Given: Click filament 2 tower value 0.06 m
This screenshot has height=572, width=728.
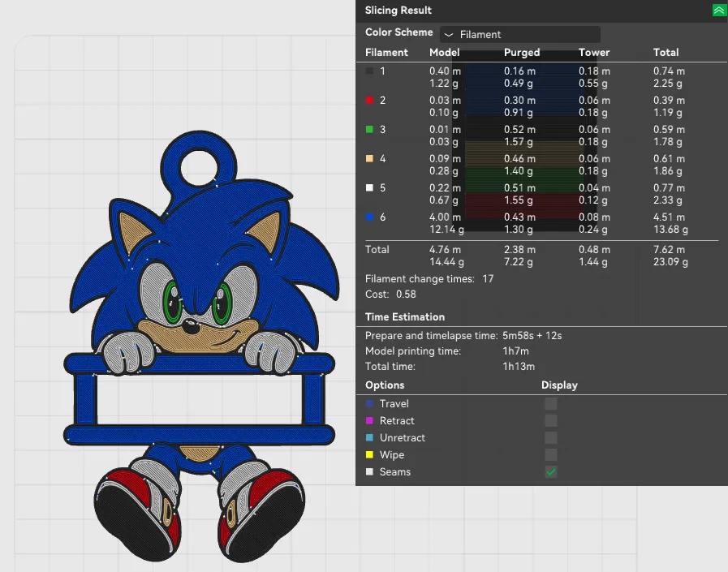Looking at the screenshot, I should 594,101.
